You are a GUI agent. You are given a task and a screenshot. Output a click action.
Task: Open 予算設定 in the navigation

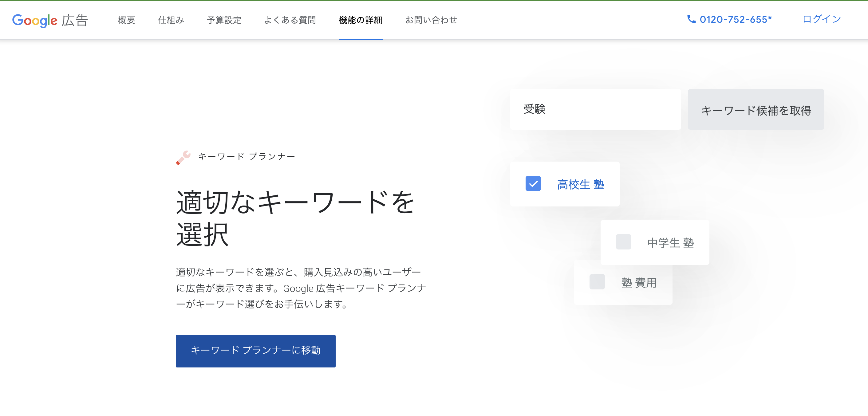(x=224, y=20)
